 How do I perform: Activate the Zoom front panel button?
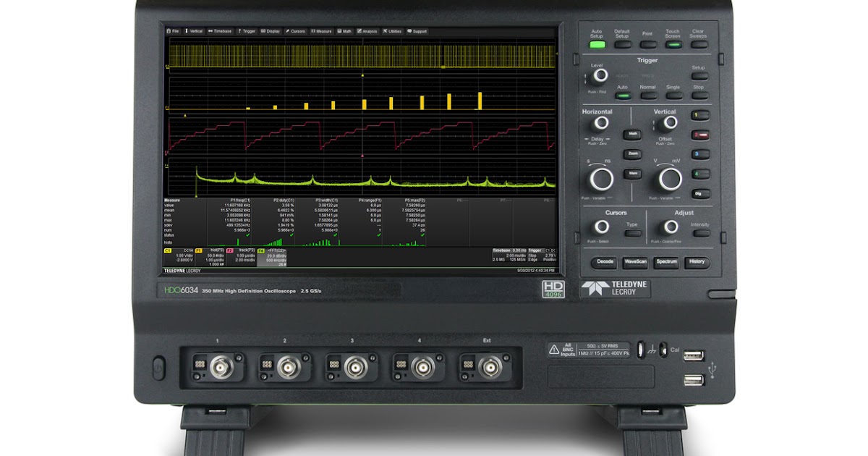(632, 153)
